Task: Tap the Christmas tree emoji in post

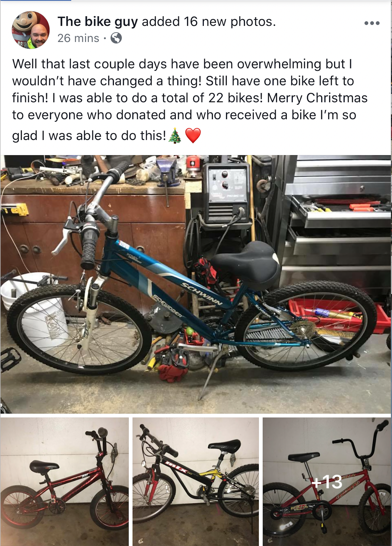Action: point(174,136)
